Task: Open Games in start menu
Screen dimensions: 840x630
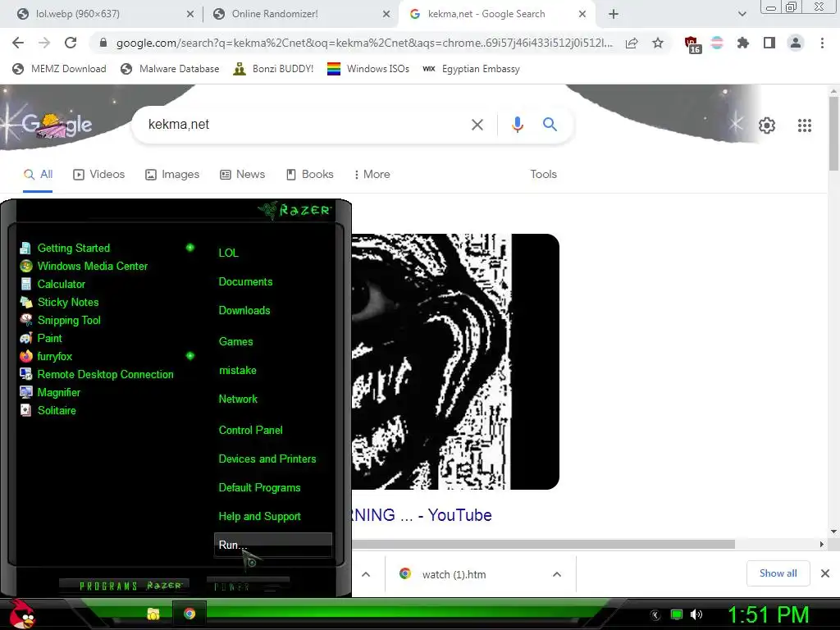Action: pos(235,342)
